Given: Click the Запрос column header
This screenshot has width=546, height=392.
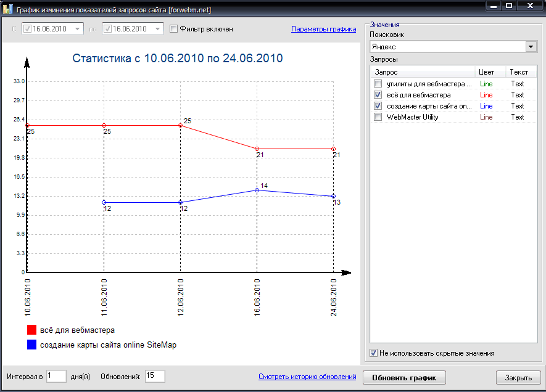Looking at the screenshot, I should [423, 72].
